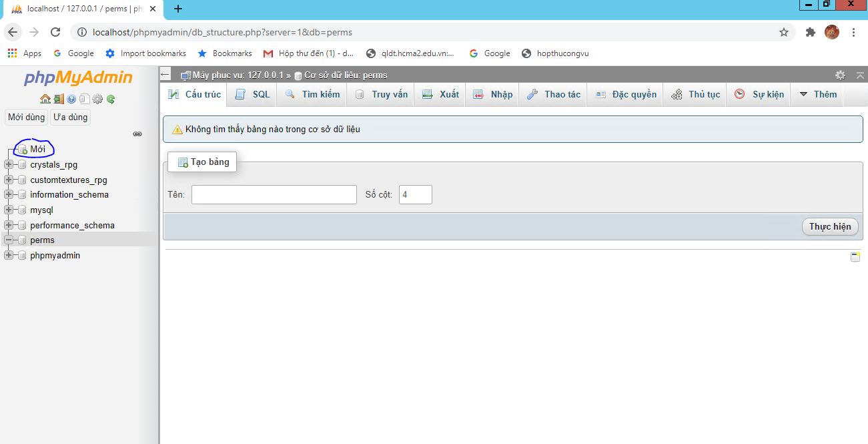Open the hopthucongvu bookmark
Screen dimensions: 868x444
(555, 53)
